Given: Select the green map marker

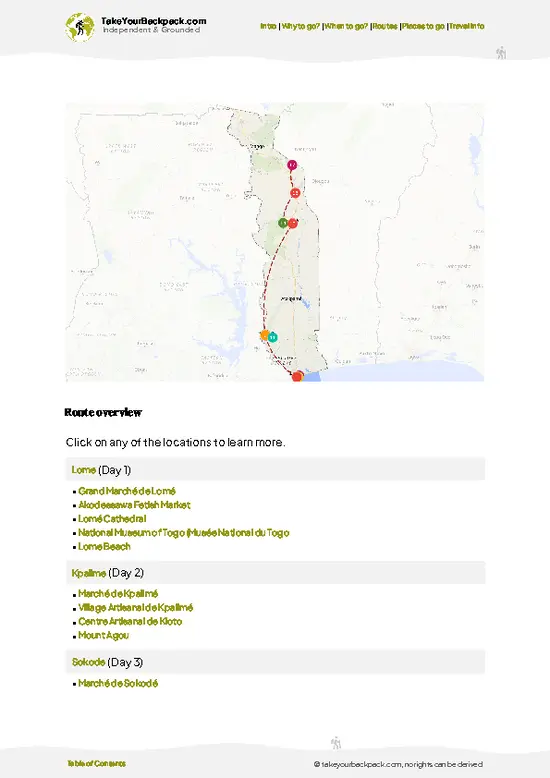Looking at the screenshot, I should pos(283,223).
